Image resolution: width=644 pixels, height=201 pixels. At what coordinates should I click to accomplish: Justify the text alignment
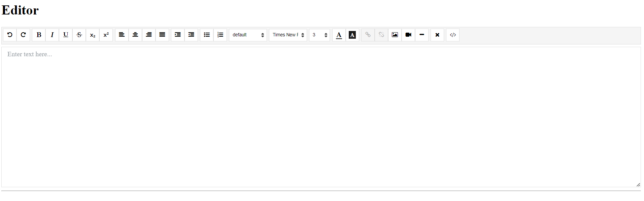pyautogui.click(x=162, y=35)
